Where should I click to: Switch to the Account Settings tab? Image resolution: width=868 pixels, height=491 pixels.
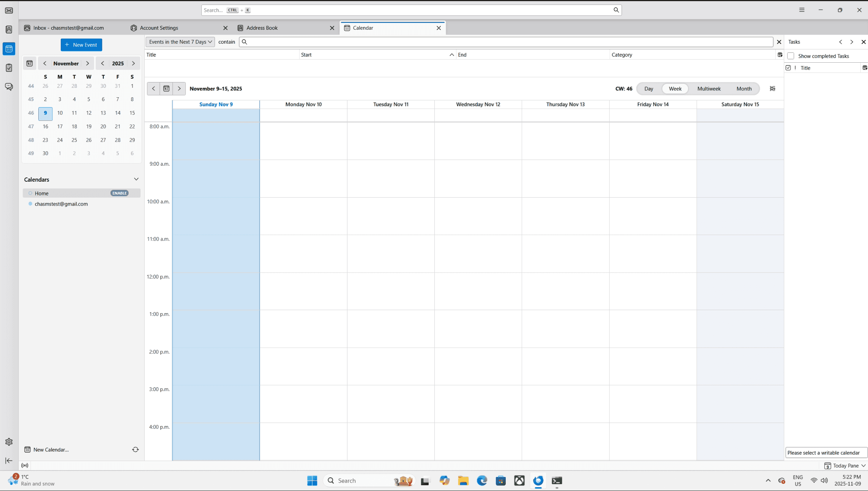(x=159, y=28)
